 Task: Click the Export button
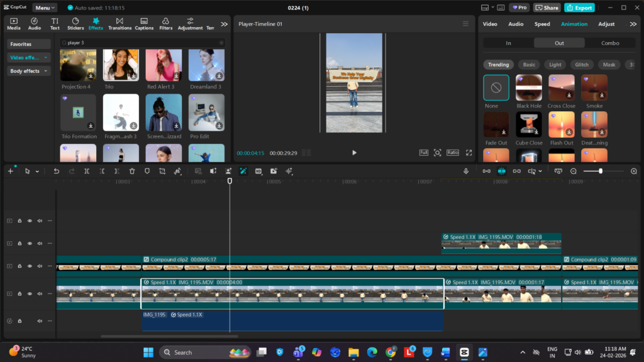pos(579,8)
